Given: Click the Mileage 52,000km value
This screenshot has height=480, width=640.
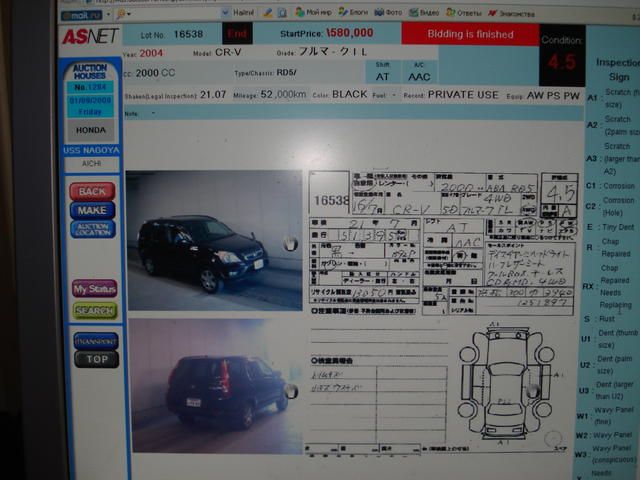Looking at the screenshot, I should pyautogui.click(x=283, y=94).
